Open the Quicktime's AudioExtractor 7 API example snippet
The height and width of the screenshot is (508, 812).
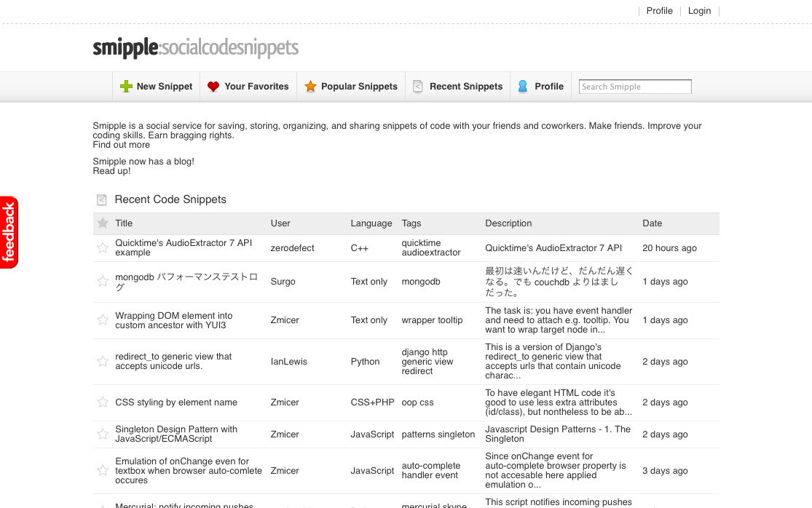[184, 247]
